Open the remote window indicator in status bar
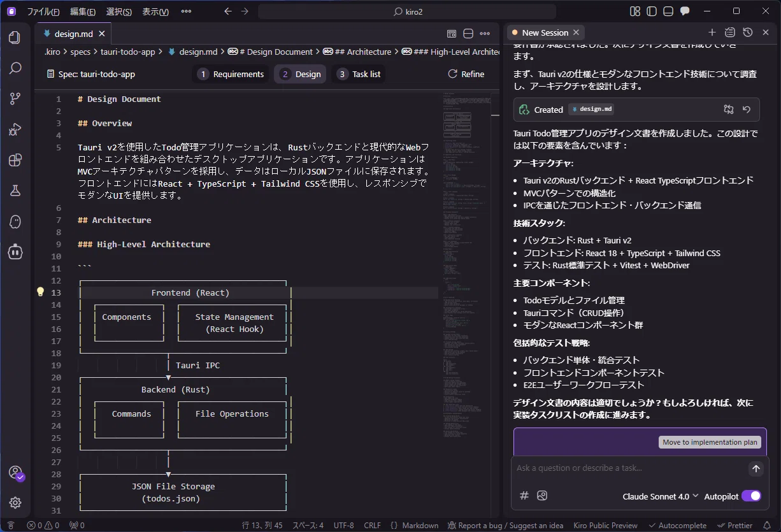Image resolution: width=781 pixels, height=532 pixels. 11,526
